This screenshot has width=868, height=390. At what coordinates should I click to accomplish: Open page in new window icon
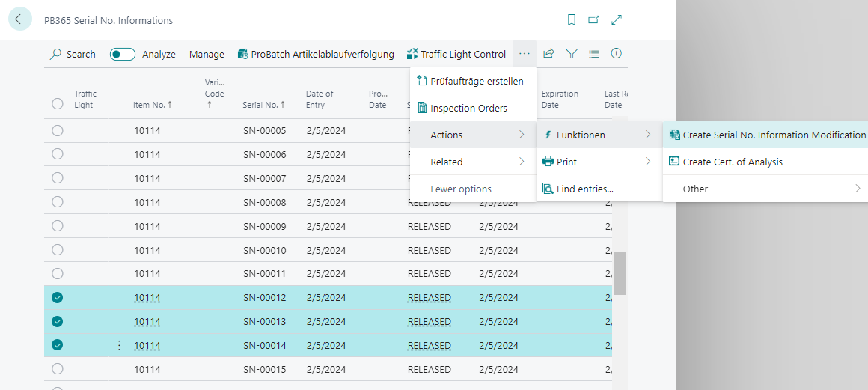pos(593,20)
